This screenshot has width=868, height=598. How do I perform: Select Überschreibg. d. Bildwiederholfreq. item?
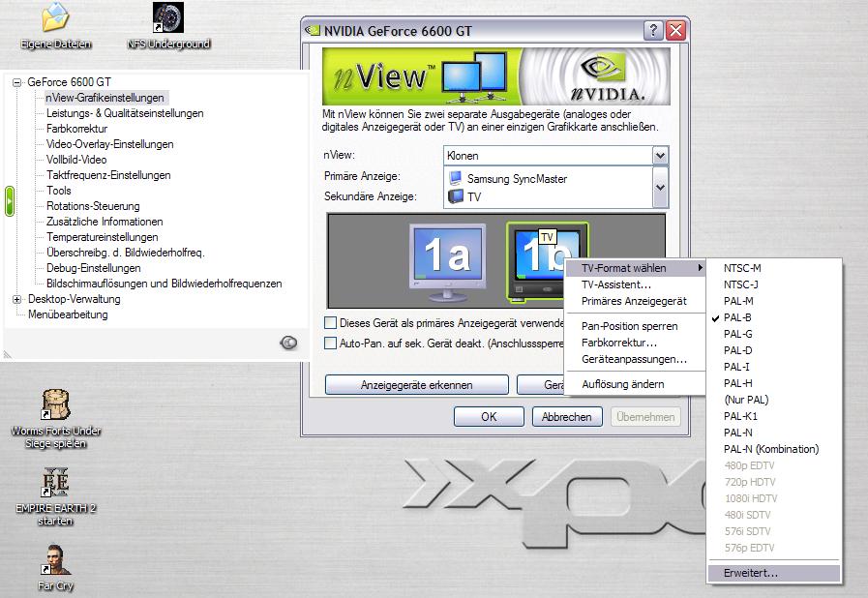click(x=126, y=254)
